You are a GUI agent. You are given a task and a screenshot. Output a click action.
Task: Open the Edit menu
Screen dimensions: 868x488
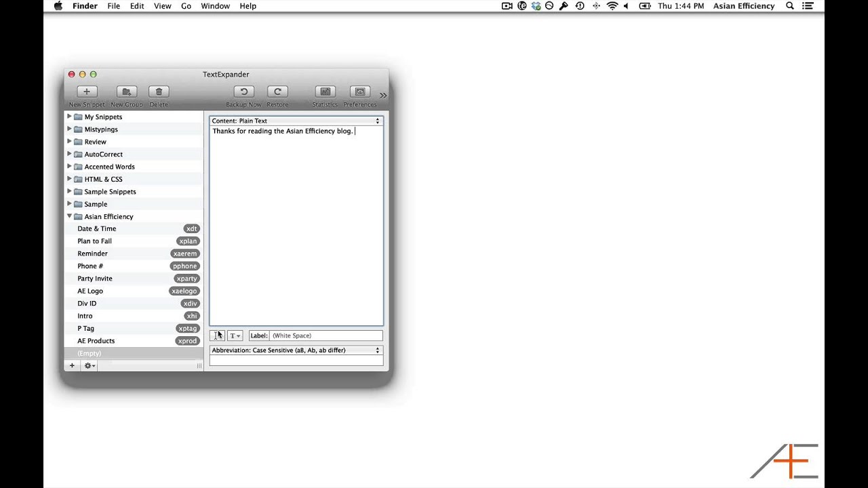137,6
